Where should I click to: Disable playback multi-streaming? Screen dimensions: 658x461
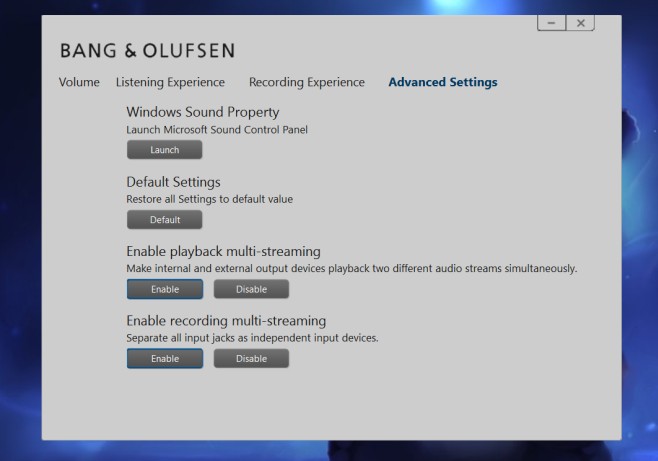click(251, 289)
